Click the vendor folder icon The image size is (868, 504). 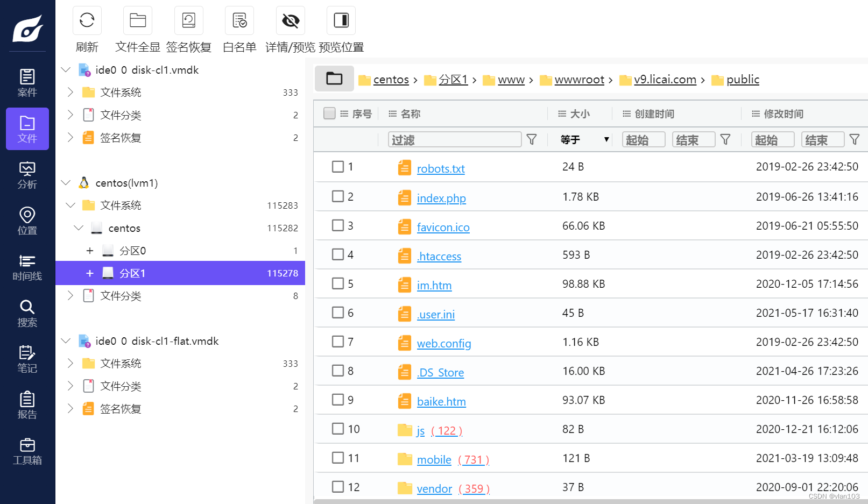(405, 488)
